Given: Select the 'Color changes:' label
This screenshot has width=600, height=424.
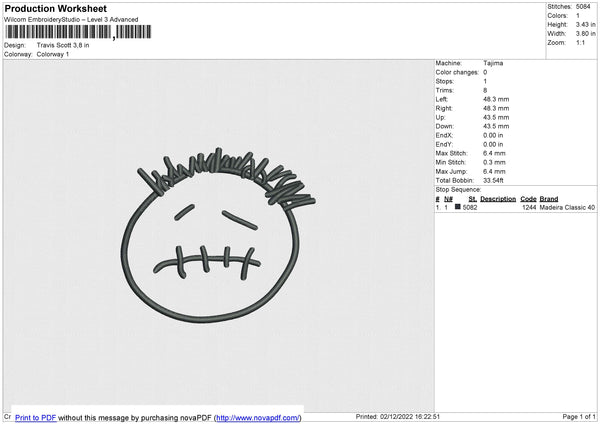Looking at the screenshot, I should tap(457, 72).
